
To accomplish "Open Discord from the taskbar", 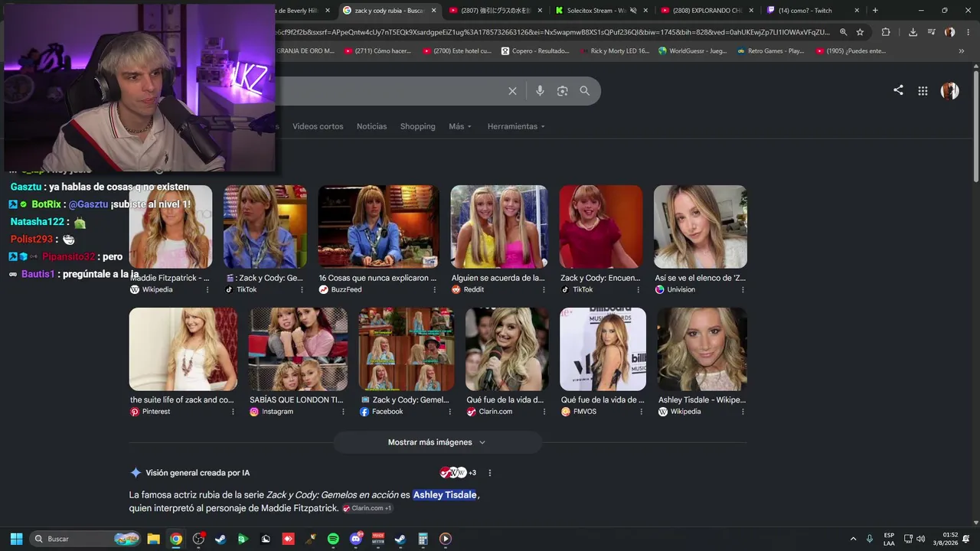I will [x=355, y=539].
